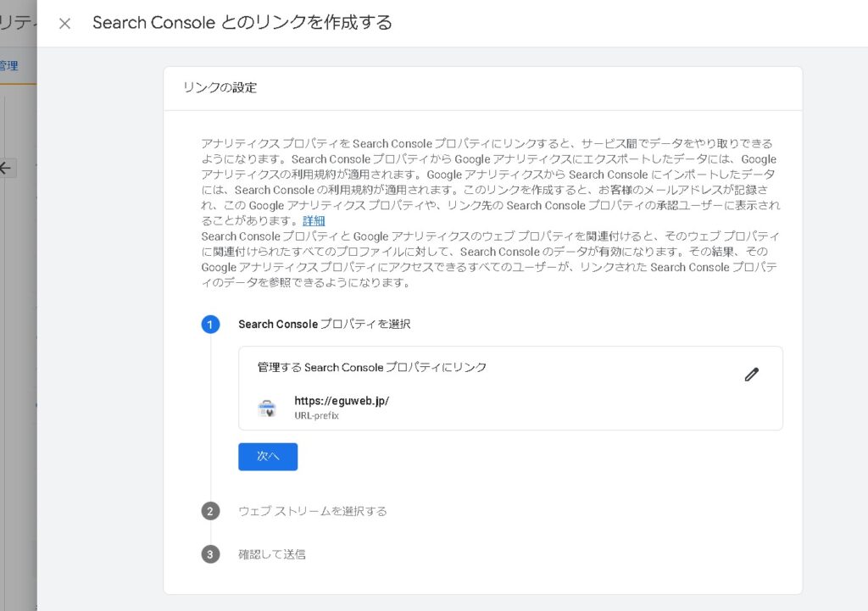This screenshot has width=868, height=611.
Task: Expand the 確認して送信 step
Action: [272, 554]
